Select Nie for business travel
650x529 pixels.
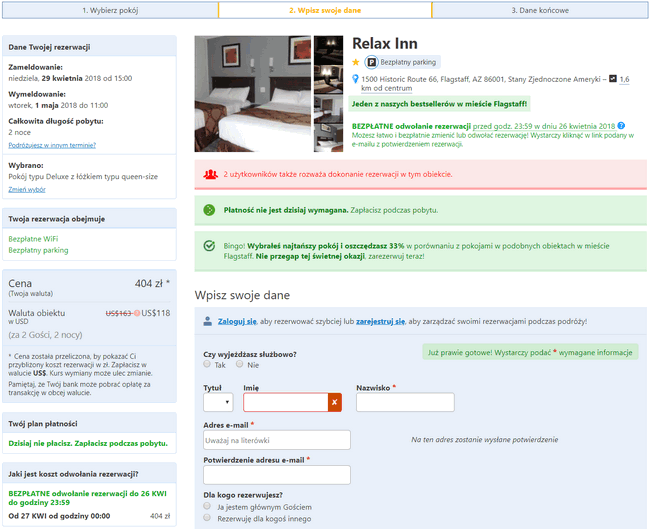[239, 364]
